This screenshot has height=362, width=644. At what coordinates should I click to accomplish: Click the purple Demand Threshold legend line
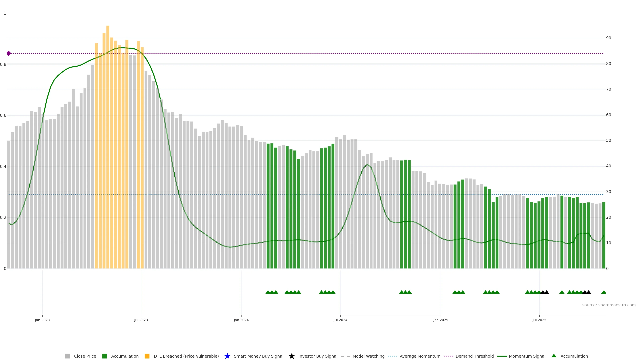tap(448, 356)
